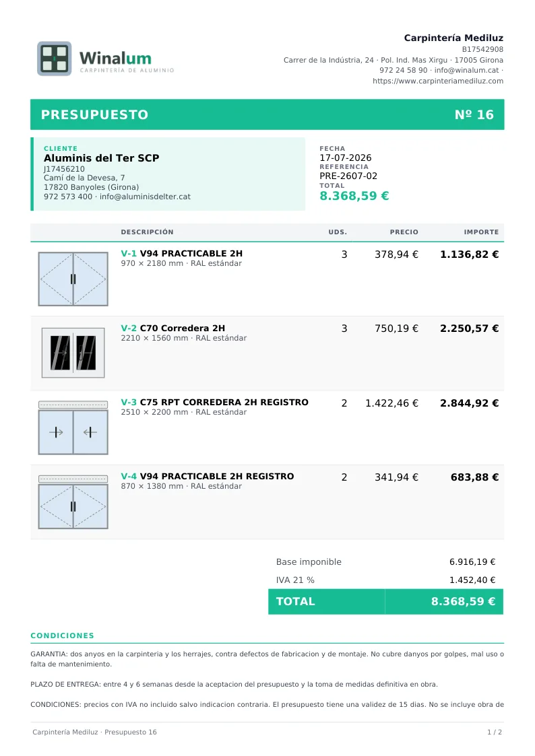The image size is (535, 756).
Task: Click the PRESUPUESTO green header banner
Action: [267, 114]
